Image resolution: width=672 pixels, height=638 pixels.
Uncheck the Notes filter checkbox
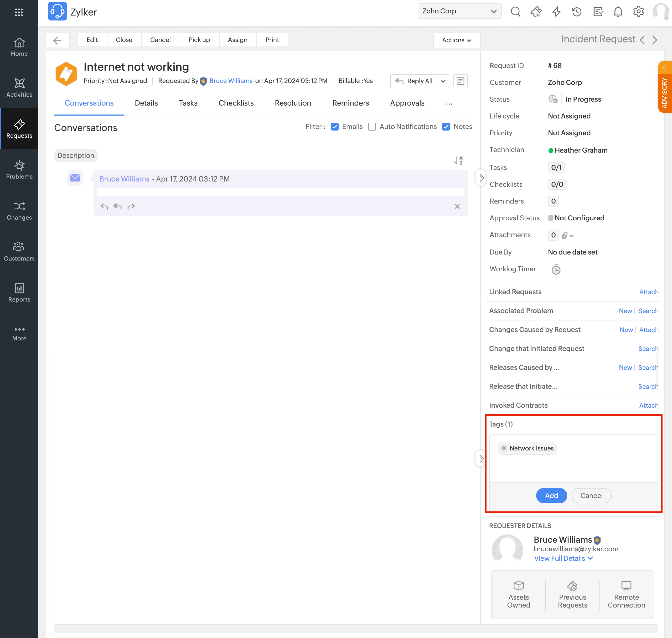coord(446,127)
